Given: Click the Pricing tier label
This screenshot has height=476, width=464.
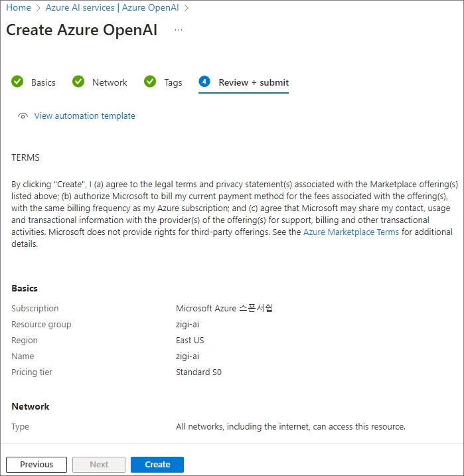Looking at the screenshot, I should [x=32, y=372].
